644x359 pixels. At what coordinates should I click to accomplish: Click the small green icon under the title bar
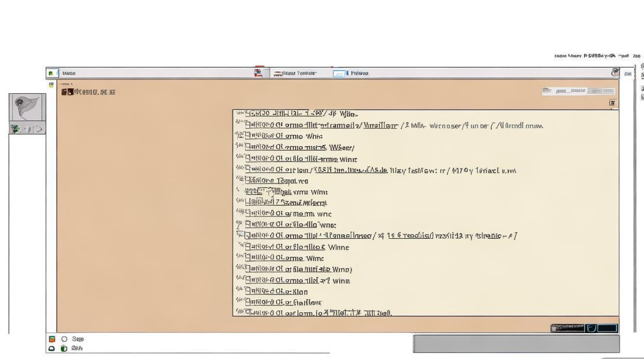point(51,85)
